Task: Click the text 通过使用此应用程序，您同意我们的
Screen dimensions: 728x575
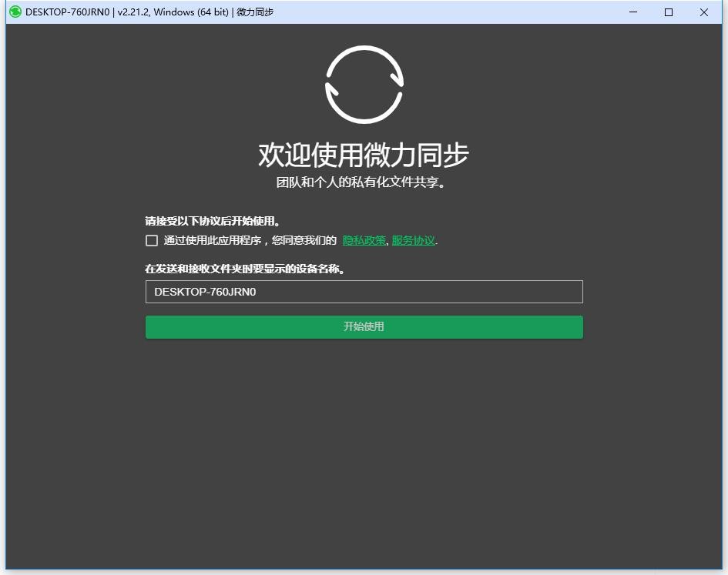Action: point(250,240)
